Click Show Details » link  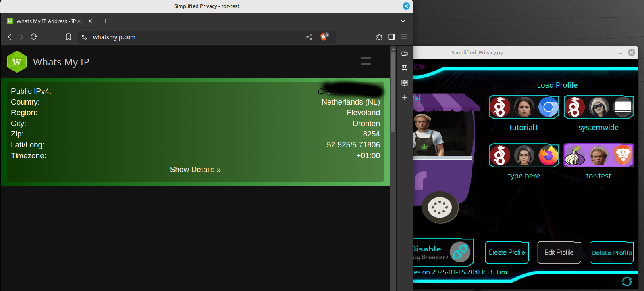coord(195,170)
